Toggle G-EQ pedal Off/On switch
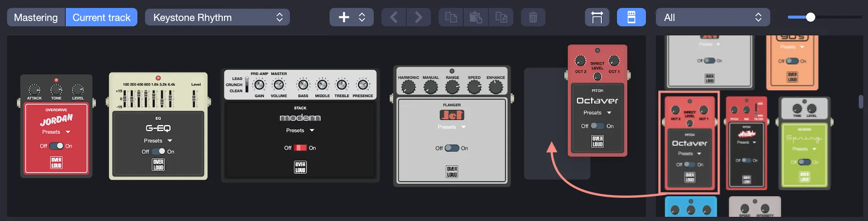868x221 pixels. (158, 151)
